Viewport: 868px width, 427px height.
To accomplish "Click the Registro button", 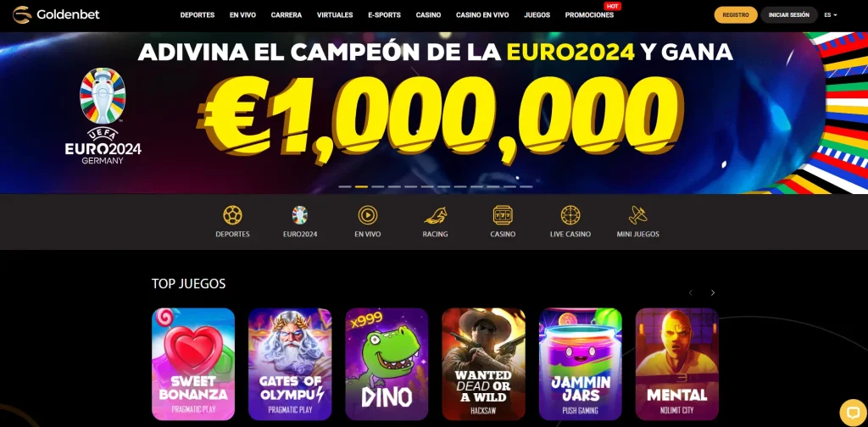I will [x=736, y=15].
